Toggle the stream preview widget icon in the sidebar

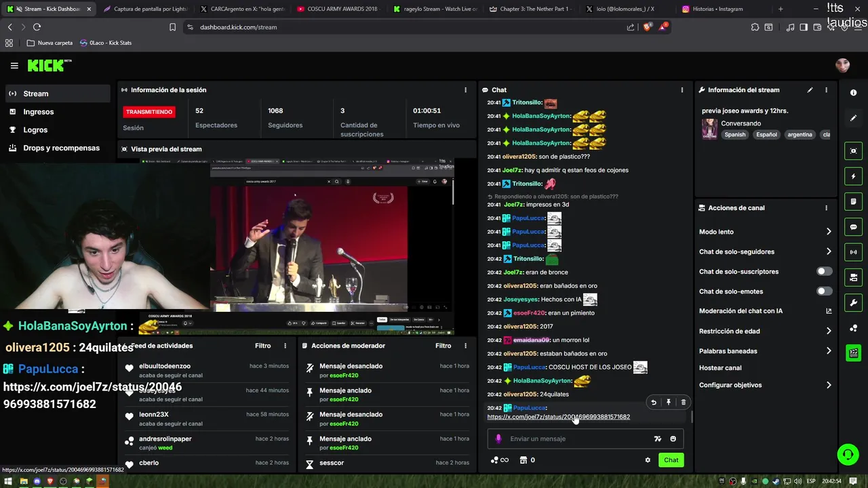(x=854, y=151)
